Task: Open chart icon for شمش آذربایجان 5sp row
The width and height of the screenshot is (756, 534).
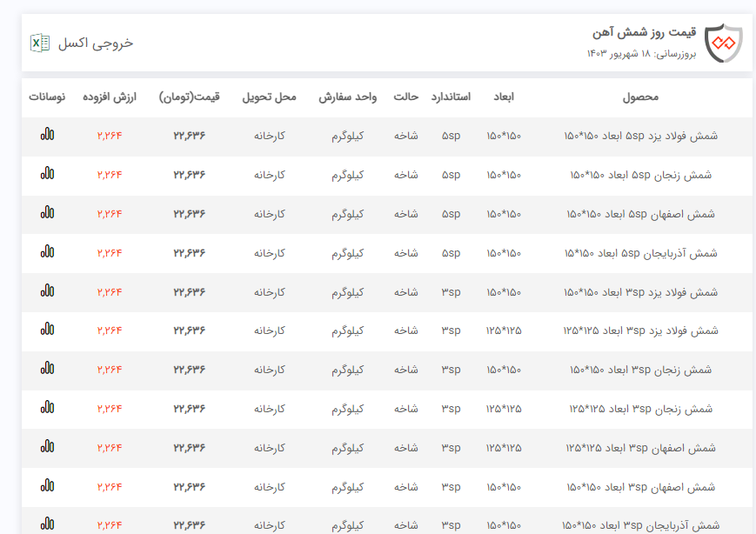Action: click(x=47, y=252)
